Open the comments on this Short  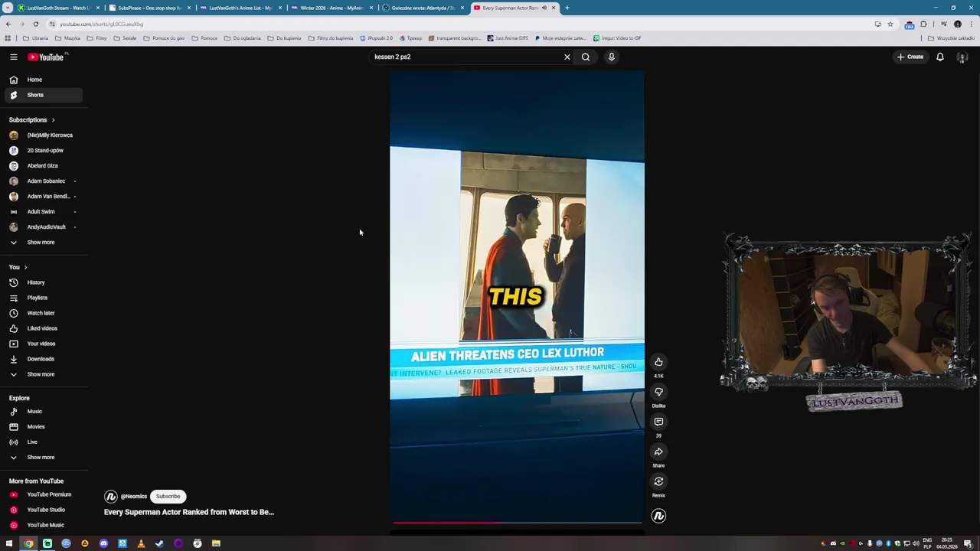click(658, 422)
